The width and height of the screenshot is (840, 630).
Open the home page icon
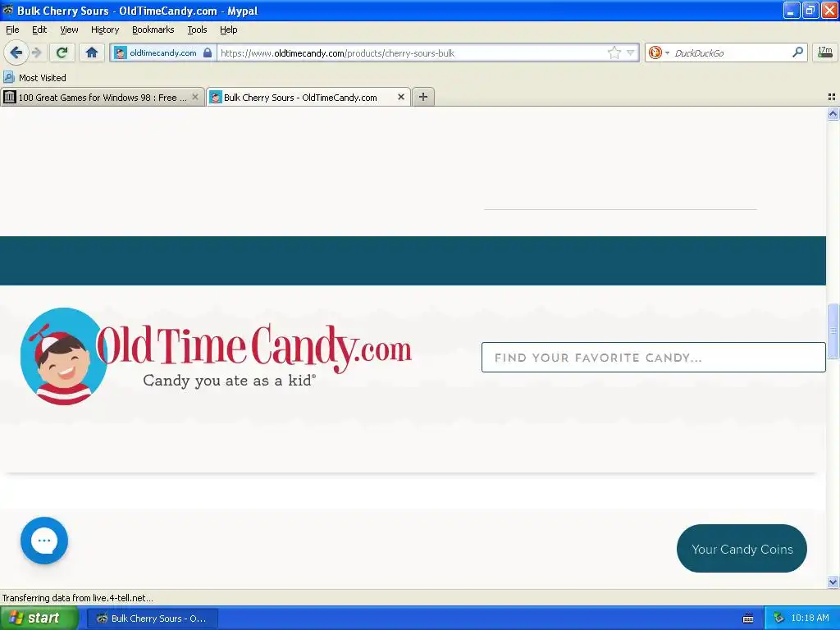[x=92, y=52]
